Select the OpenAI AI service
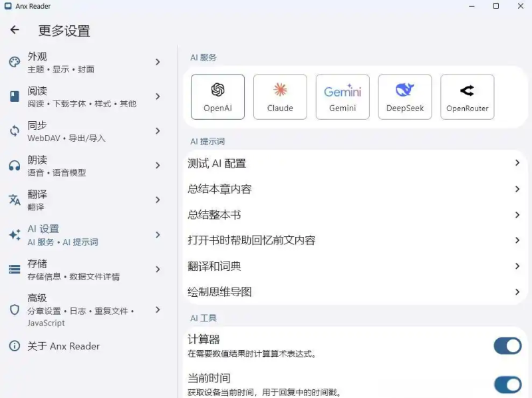 tap(217, 96)
